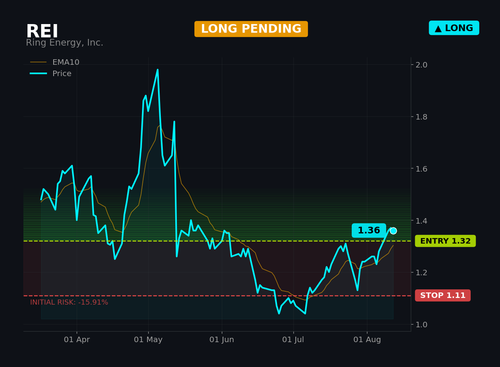Click the current price dot marker

(393, 231)
